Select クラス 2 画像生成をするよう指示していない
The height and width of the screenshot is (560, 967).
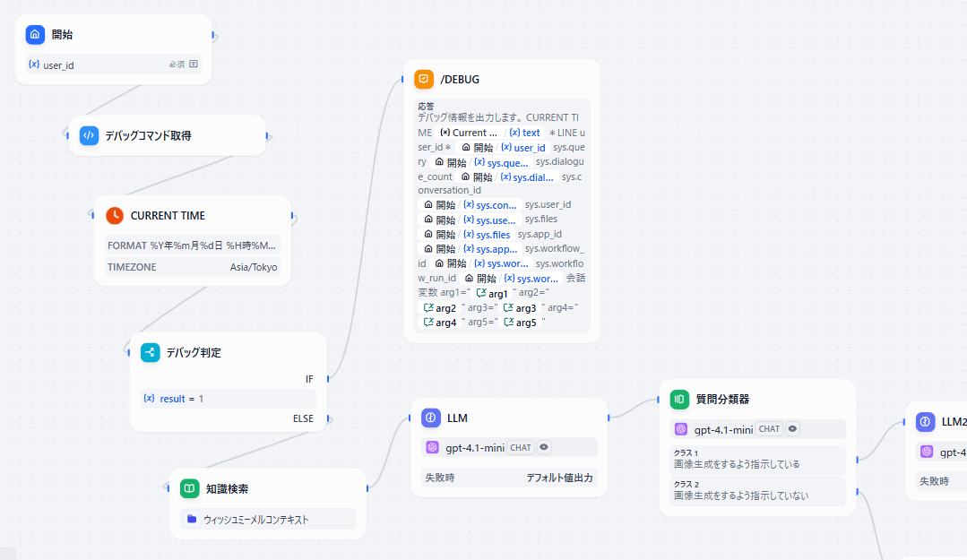(x=758, y=491)
